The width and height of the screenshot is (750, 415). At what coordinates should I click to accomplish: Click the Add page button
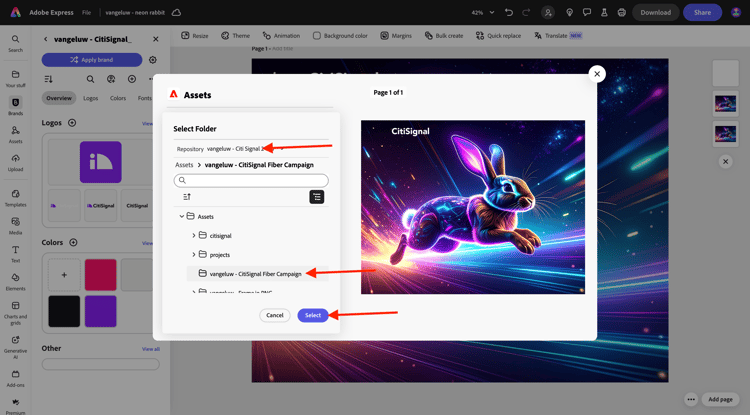[x=720, y=399]
